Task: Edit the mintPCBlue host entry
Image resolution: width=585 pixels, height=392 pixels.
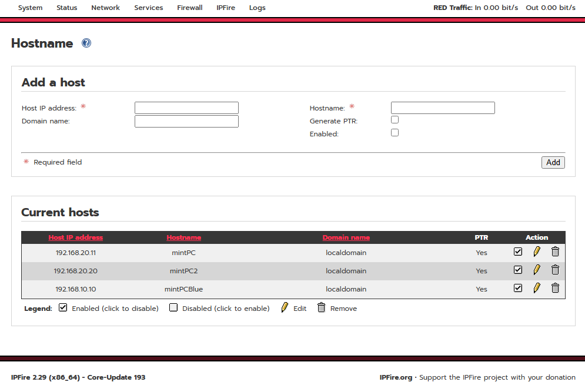Action: click(537, 288)
